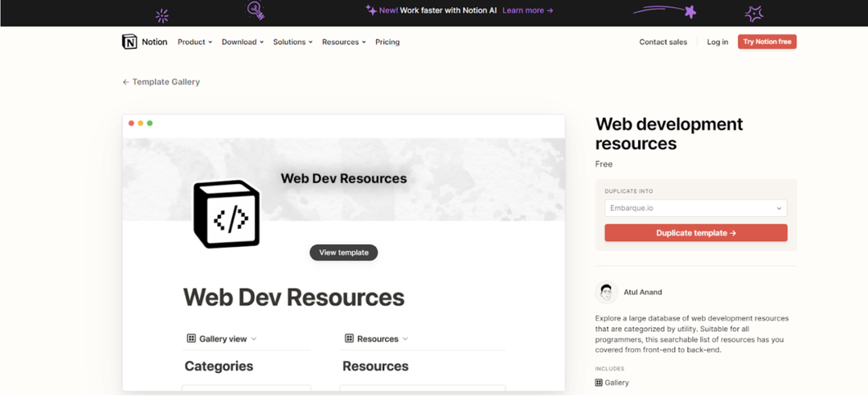
Task: Click the Notion logo icon
Action: [x=129, y=42]
